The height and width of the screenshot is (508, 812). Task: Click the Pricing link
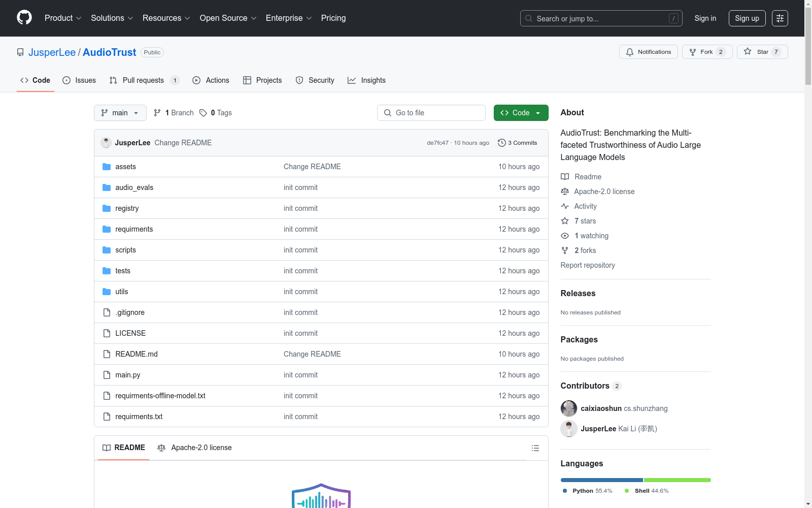pyautogui.click(x=333, y=18)
